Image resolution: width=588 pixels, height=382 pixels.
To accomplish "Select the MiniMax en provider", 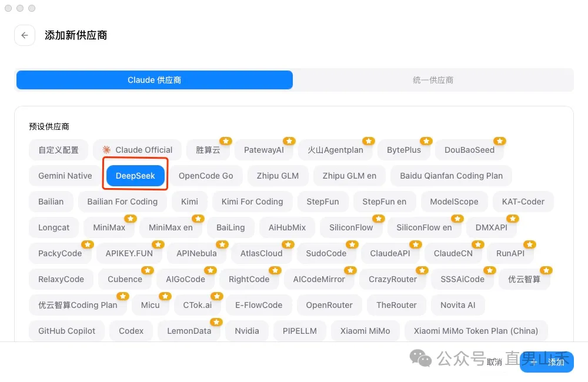I will click(171, 227).
